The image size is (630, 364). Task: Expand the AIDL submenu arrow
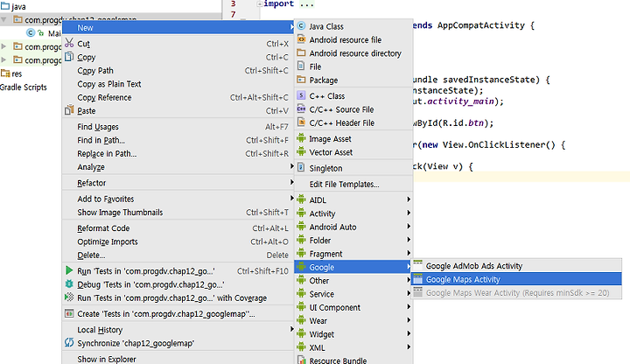point(409,199)
